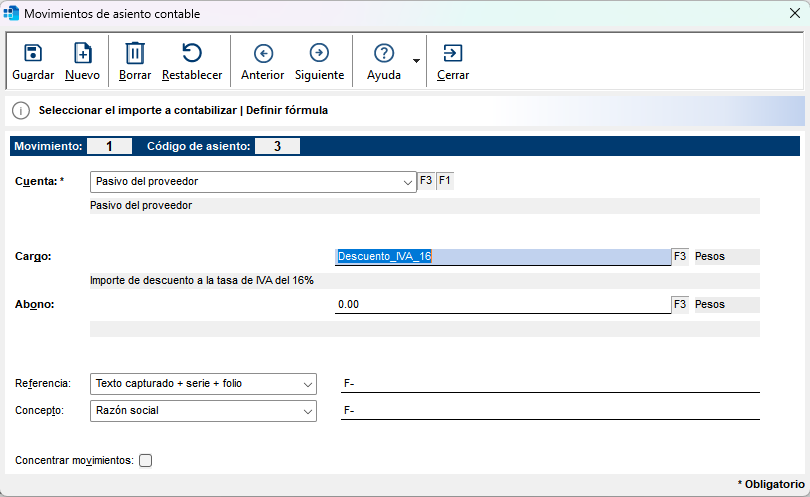
Task: Click the Cerrar exit icon
Action: tap(453, 53)
